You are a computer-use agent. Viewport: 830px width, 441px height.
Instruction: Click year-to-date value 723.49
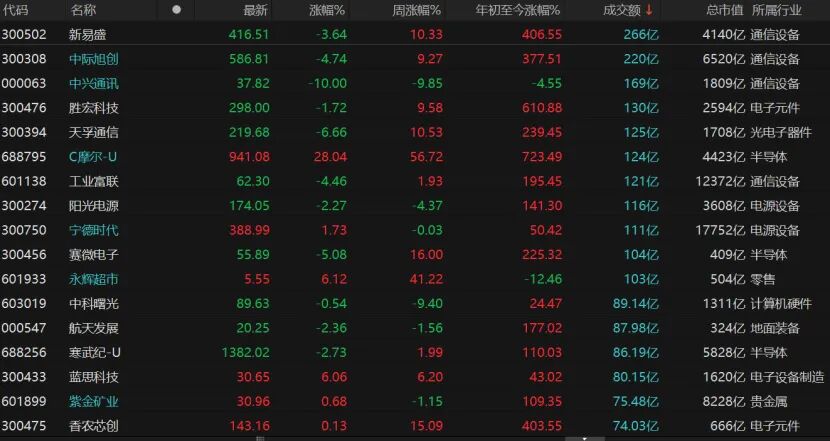542,157
